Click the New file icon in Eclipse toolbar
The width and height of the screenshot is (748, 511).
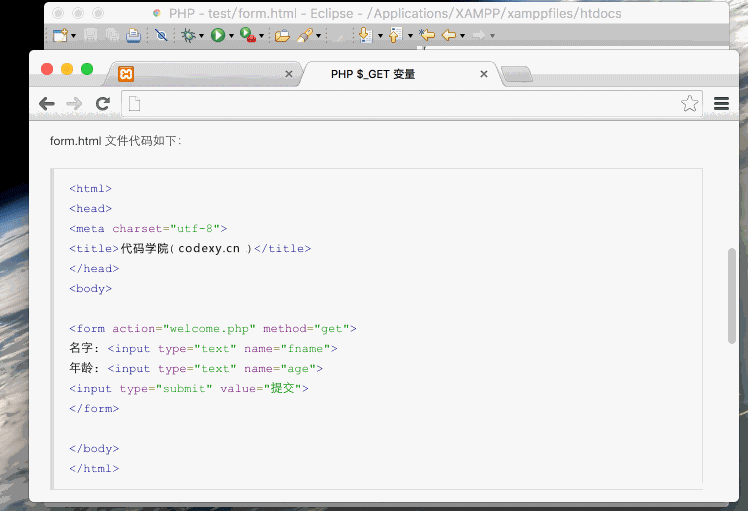coord(60,35)
